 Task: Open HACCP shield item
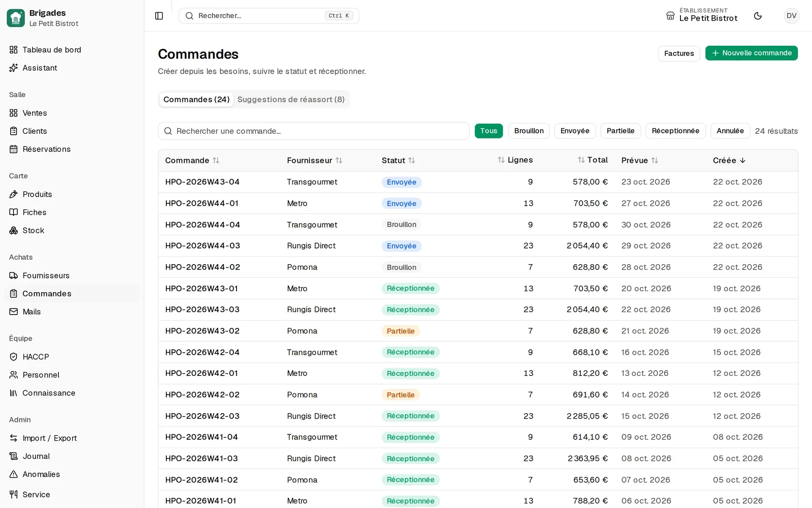click(x=72, y=357)
